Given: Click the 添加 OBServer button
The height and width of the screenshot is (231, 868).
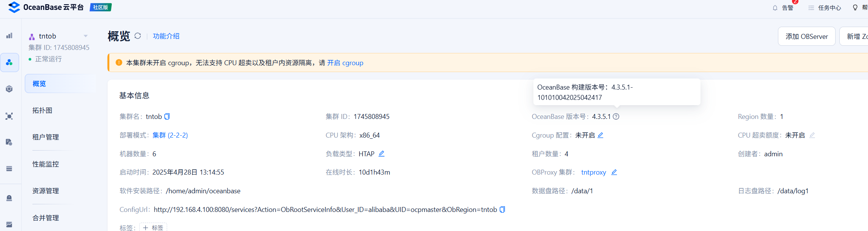Looking at the screenshot, I should [807, 36].
